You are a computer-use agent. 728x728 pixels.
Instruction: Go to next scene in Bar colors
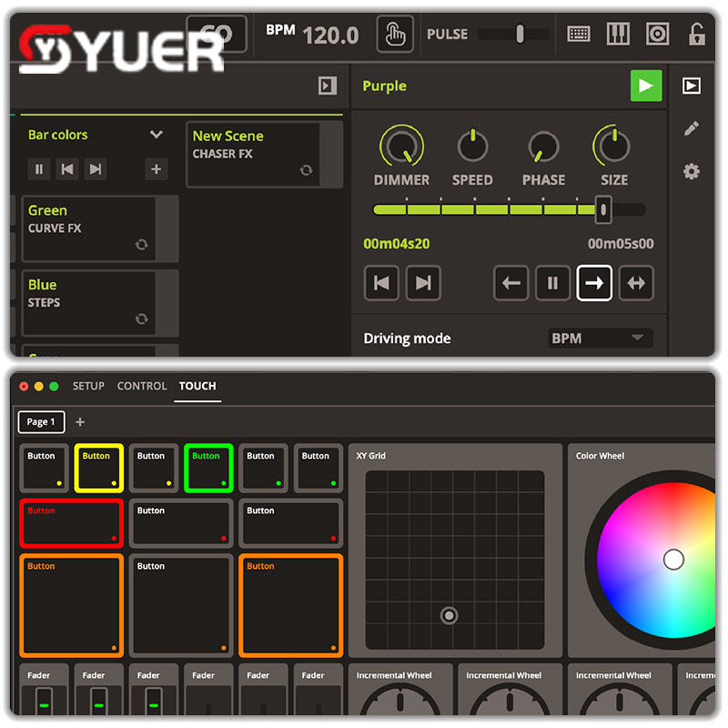pos(96,169)
